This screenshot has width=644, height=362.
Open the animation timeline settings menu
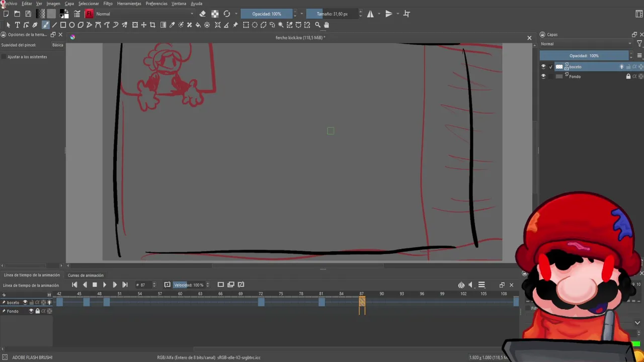click(481, 285)
